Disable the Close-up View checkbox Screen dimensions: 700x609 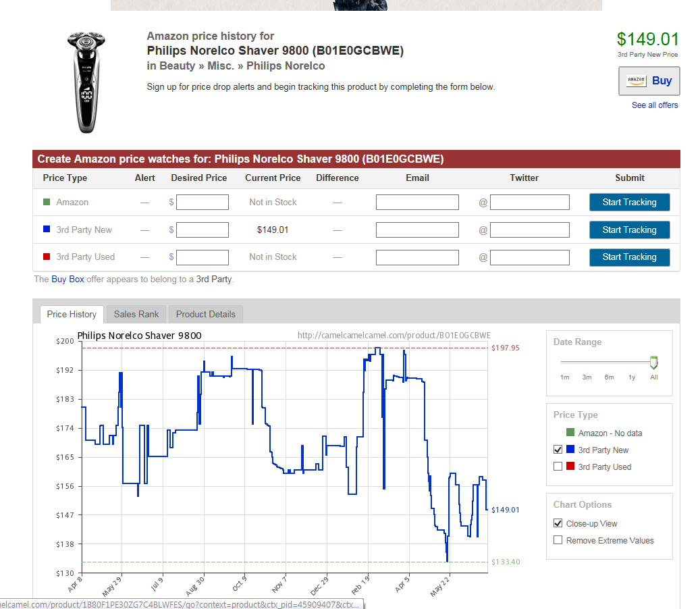[x=558, y=524]
